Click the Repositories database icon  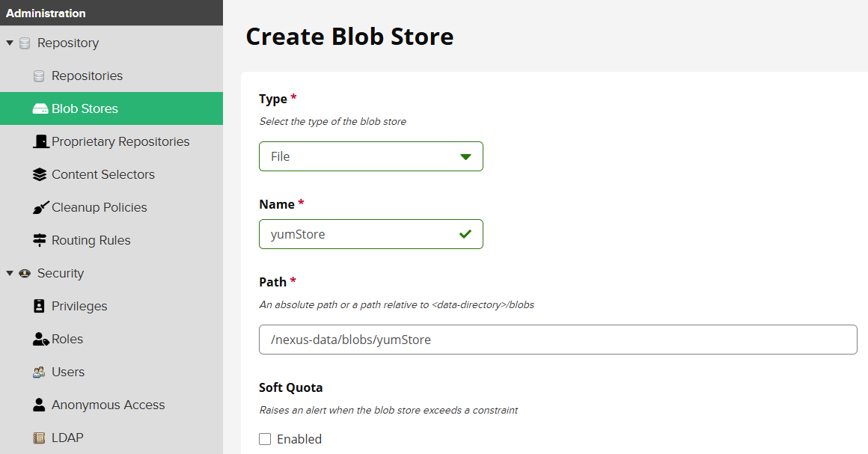[x=39, y=76]
